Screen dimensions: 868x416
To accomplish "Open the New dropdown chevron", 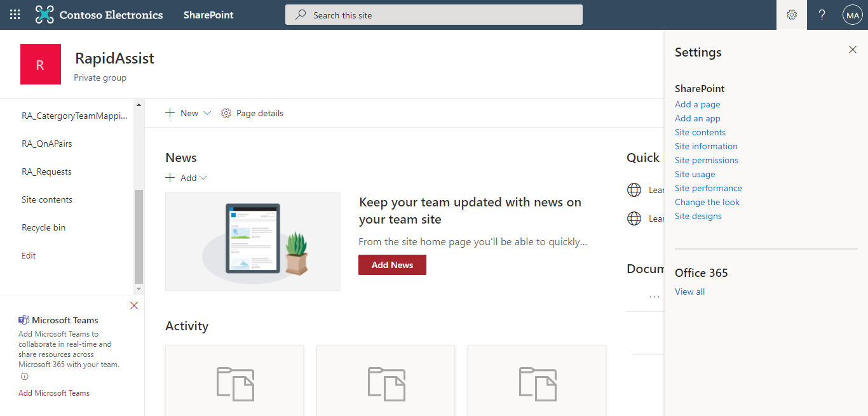I will pos(207,113).
